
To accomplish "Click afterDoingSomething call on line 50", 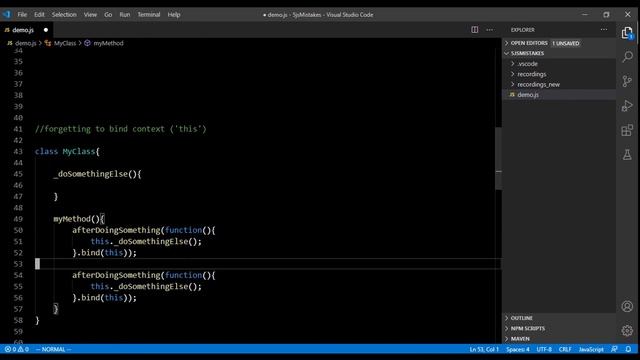I will coord(116,230).
